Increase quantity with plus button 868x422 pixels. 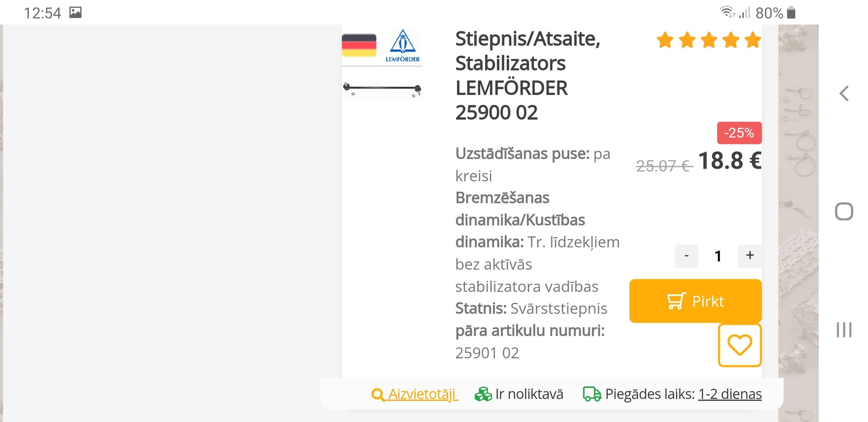[750, 256]
